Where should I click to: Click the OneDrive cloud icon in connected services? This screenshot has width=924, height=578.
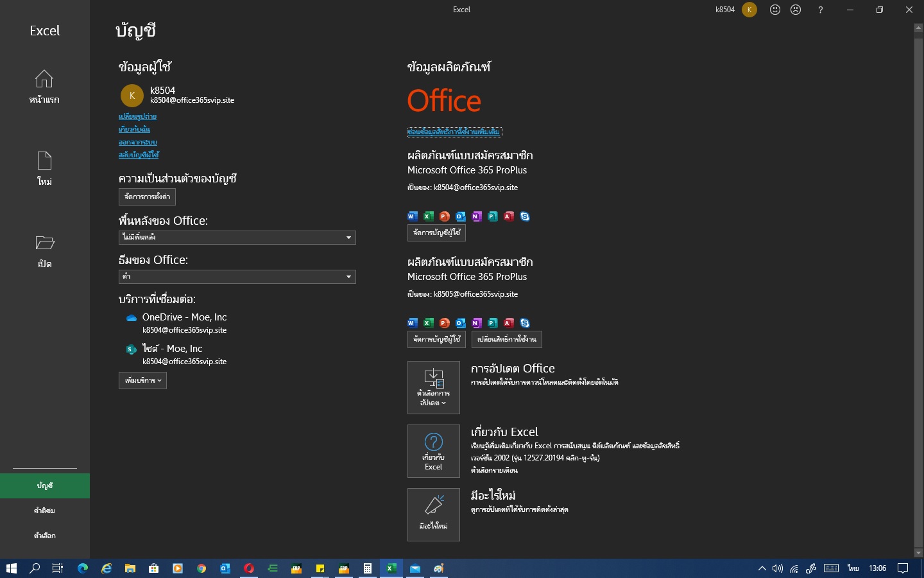point(132,318)
